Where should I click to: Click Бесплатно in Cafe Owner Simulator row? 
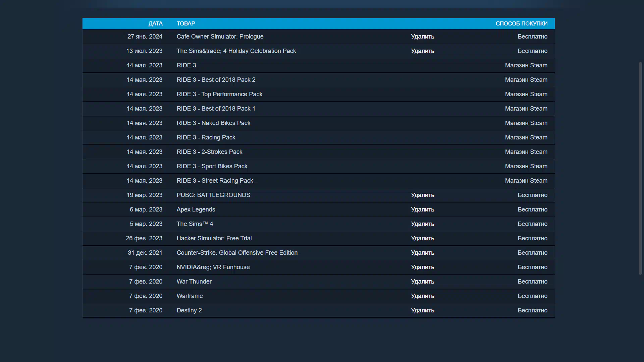point(533,37)
